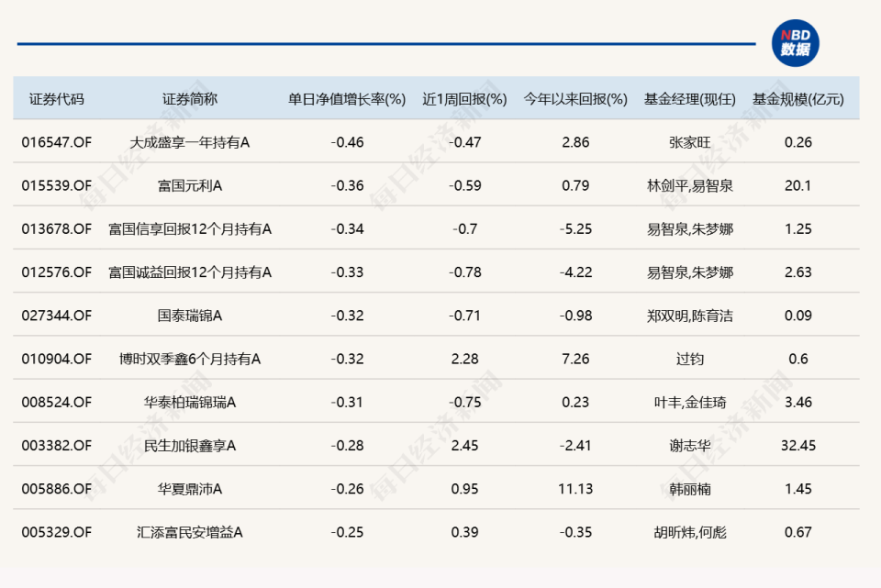Select manager name 张家旺

[x=690, y=143]
